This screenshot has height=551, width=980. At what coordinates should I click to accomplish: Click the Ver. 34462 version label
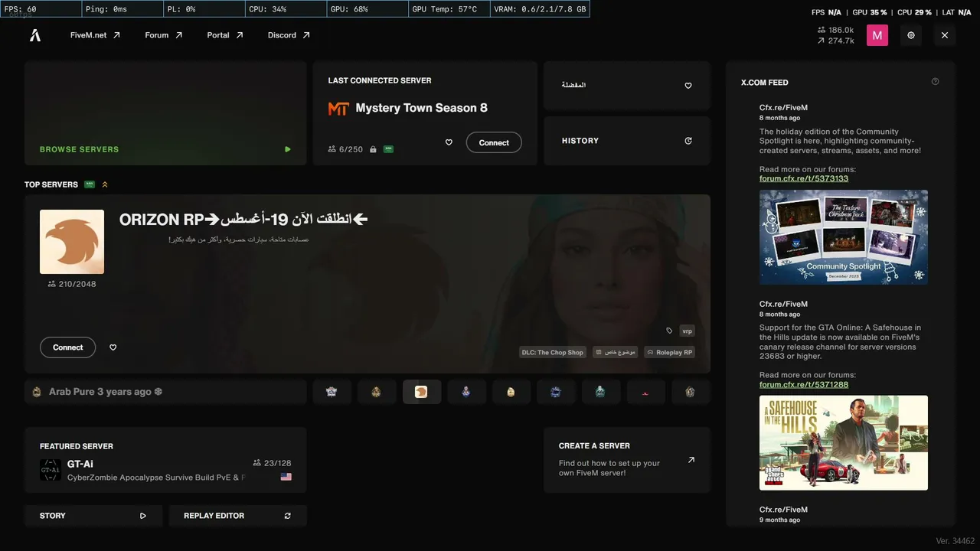[955, 541]
